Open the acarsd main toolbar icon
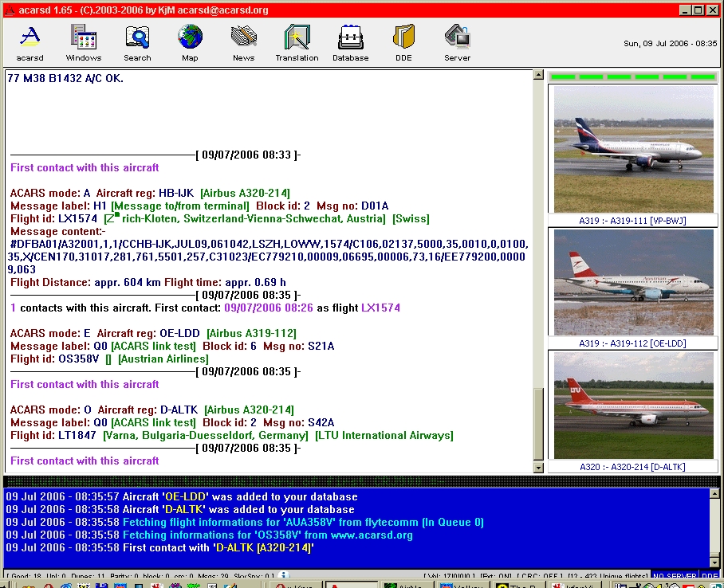 pos(30,43)
